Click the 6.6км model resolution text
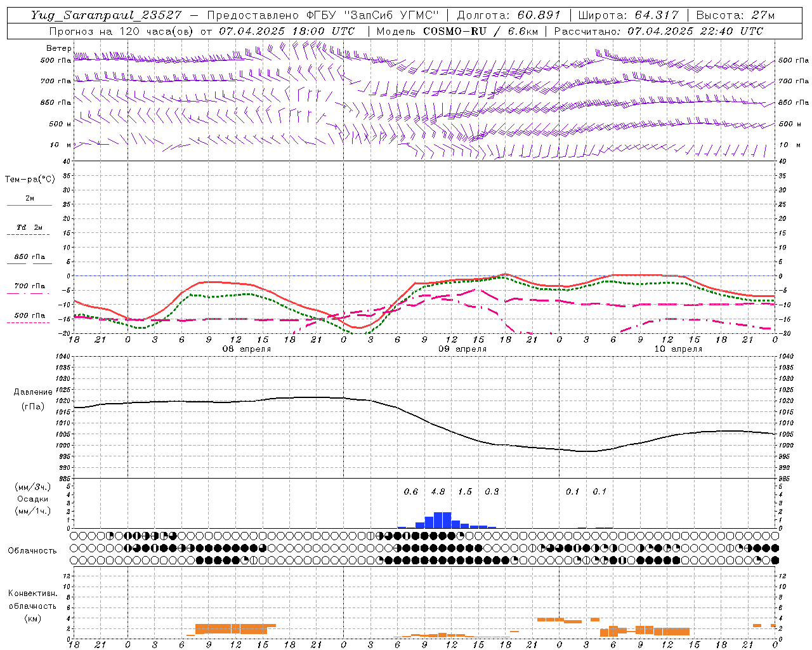Screen dimensions: 812x650 coord(524,31)
